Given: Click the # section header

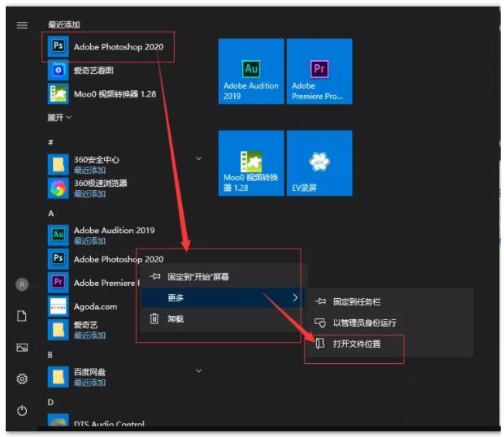Looking at the screenshot, I should coord(50,142).
